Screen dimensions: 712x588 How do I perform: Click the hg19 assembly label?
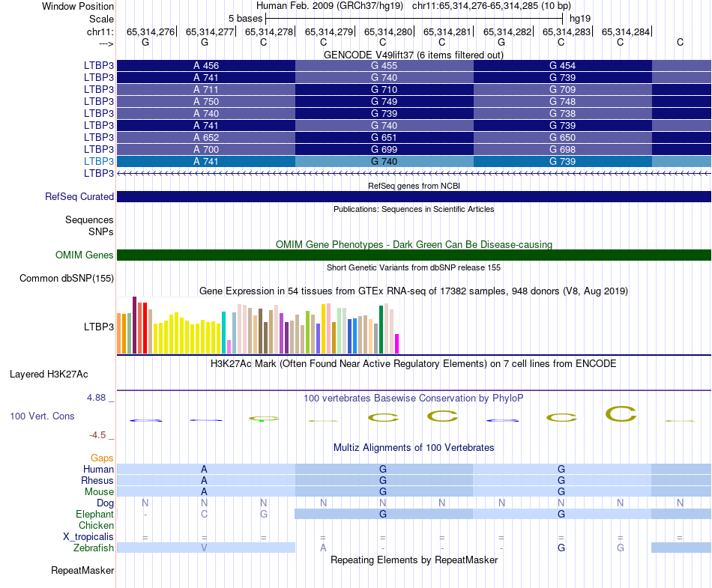pos(580,19)
